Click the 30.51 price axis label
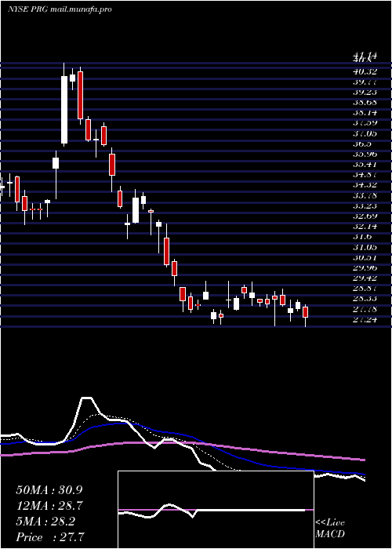The image size is (392, 549). (365, 257)
